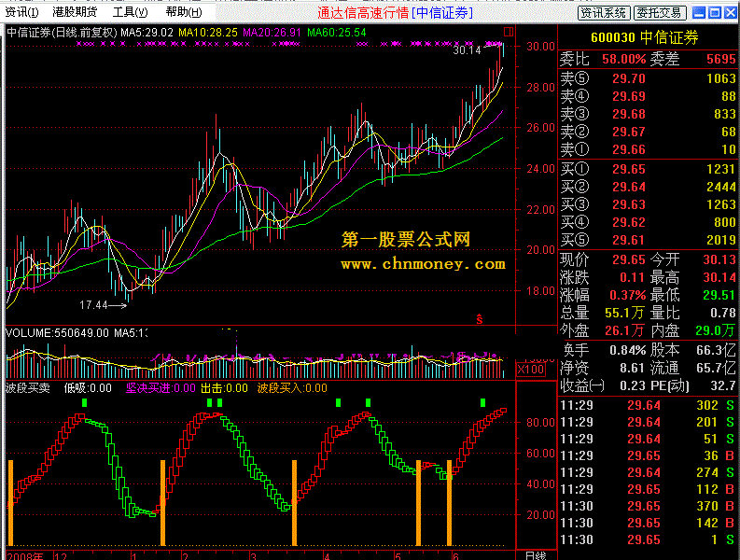This screenshot has height=560, width=740.
Task: Click the 11:30 trade with volume 142
Action: coord(647,524)
